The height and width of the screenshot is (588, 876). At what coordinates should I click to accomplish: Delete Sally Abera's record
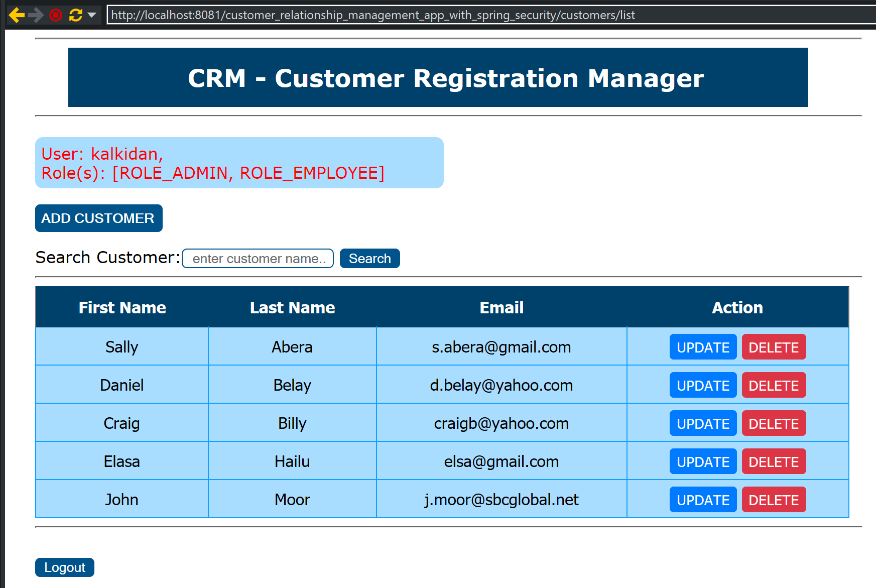774,347
